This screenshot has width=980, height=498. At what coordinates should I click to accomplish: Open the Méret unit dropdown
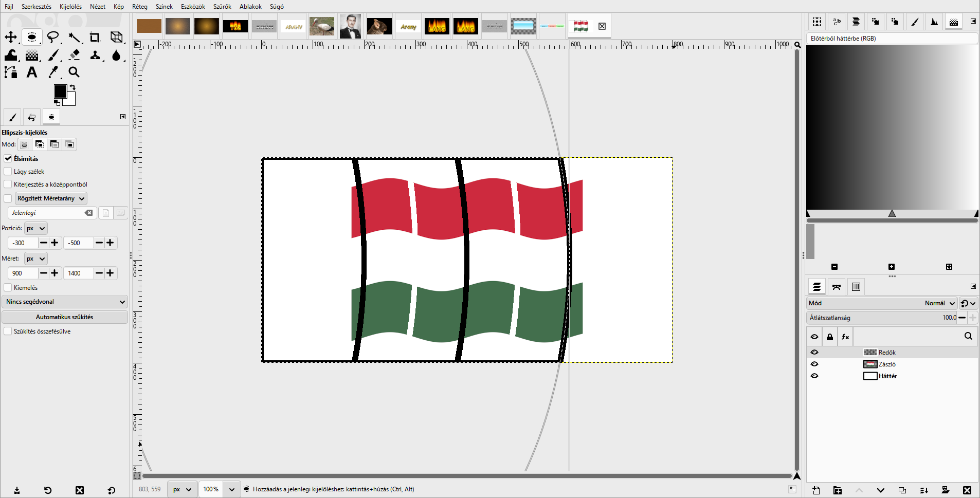[35, 259]
